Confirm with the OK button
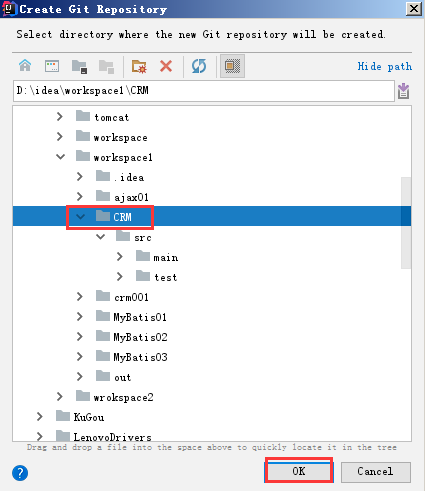The height and width of the screenshot is (491, 425). click(299, 471)
